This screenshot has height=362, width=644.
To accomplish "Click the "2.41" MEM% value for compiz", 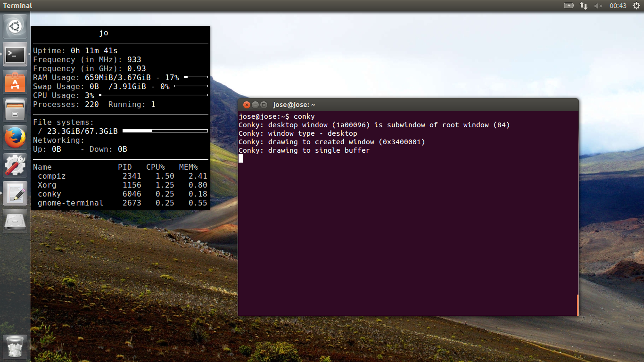I will coord(198,176).
